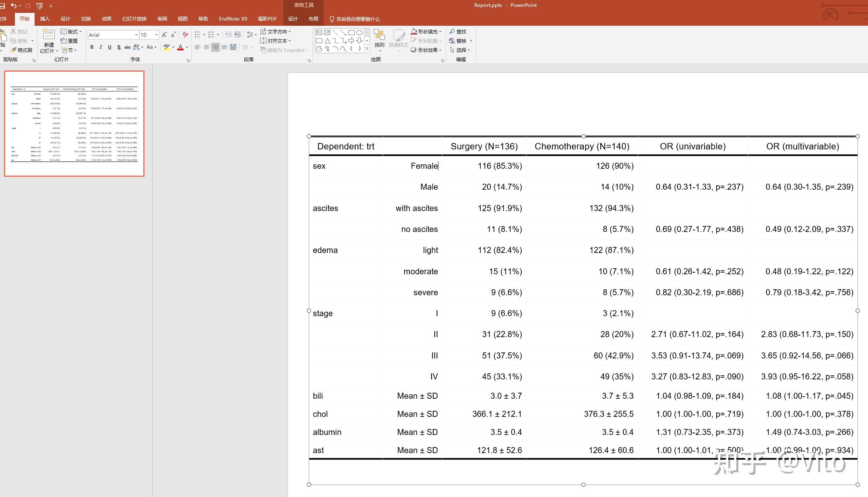Switch to the 插入 (Insert) ribbon tab
This screenshot has height=497, width=868.
[x=45, y=19]
